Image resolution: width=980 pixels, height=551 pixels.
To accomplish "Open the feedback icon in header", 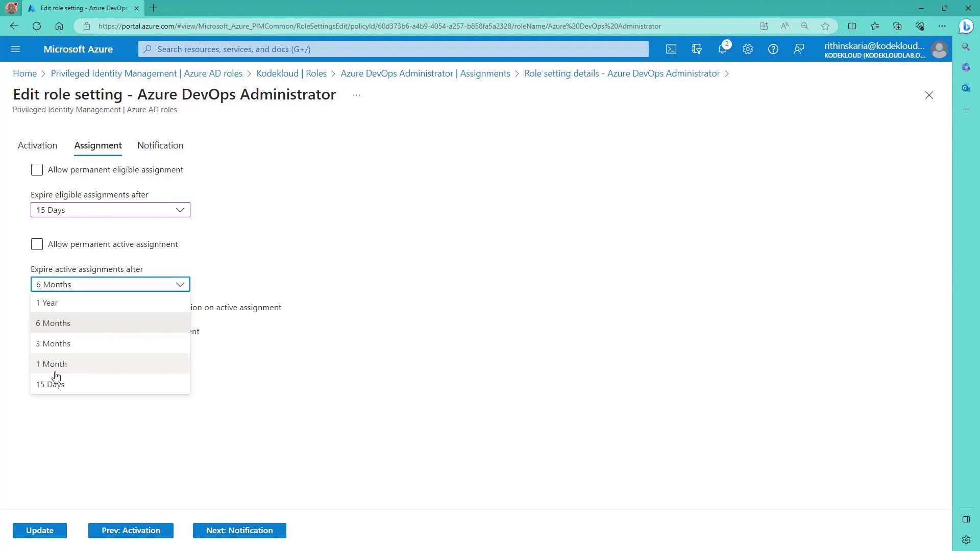I will pos(798,49).
